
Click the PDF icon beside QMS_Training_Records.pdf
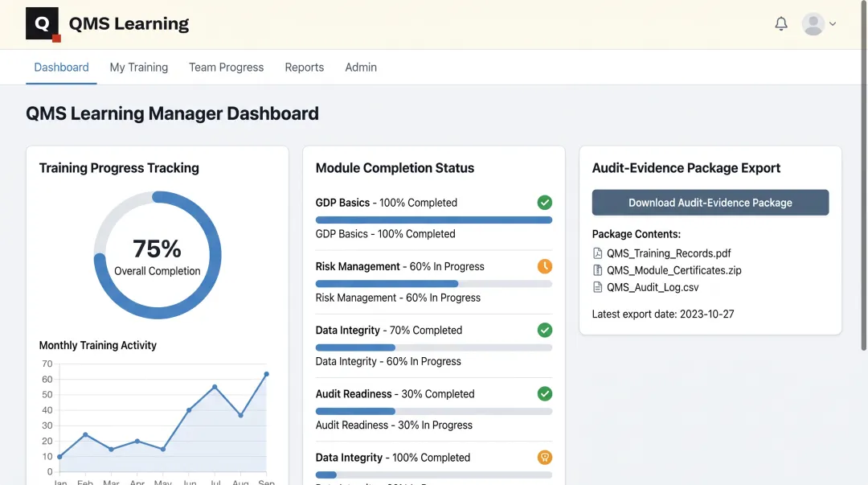tap(597, 253)
